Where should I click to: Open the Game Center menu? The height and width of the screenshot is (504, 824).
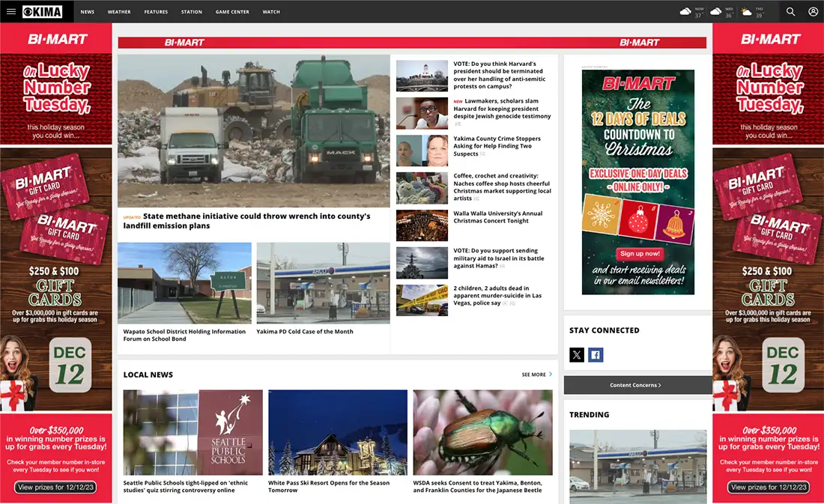232,11
